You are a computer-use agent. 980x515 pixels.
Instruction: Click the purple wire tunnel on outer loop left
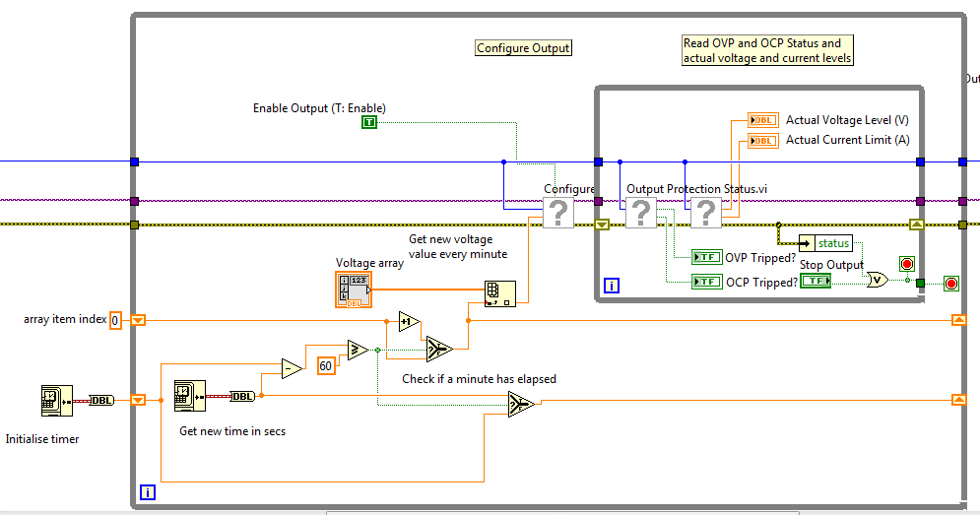[x=134, y=201]
